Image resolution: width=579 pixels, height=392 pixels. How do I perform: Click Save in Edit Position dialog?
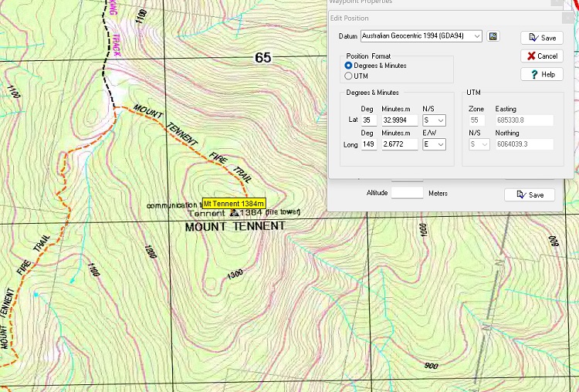[542, 38]
